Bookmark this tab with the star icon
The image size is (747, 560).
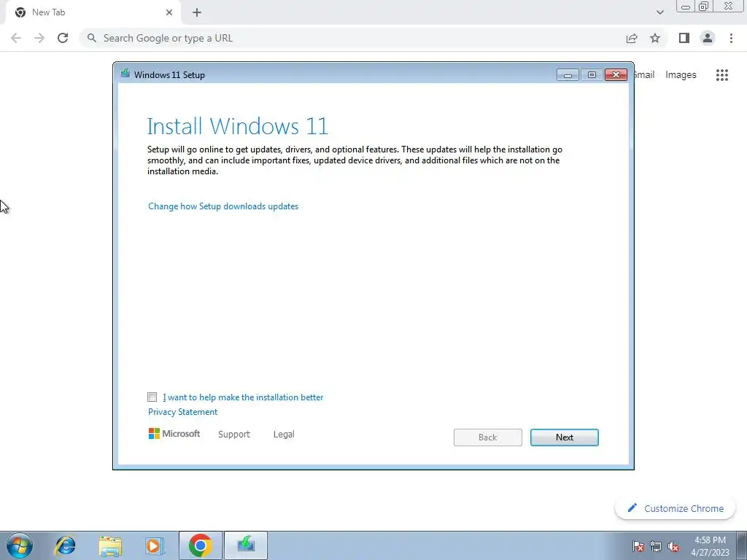[x=655, y=38]
